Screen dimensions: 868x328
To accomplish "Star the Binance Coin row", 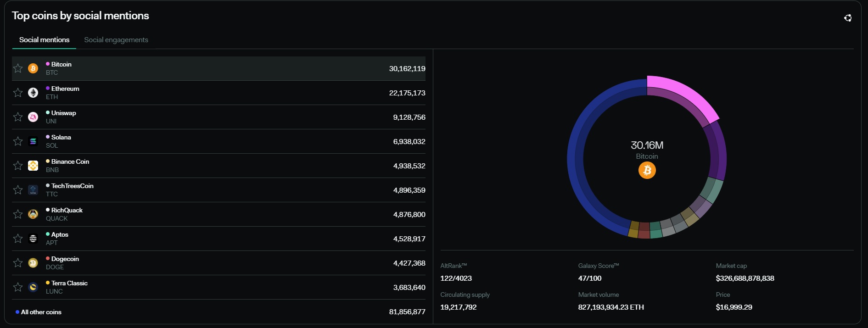I will point(18,166).
